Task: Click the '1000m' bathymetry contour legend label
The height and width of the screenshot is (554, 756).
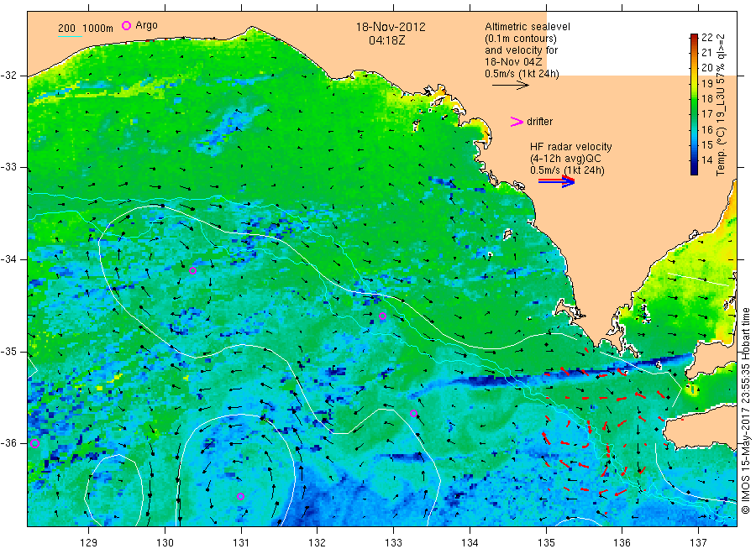Action: point(97,29)
